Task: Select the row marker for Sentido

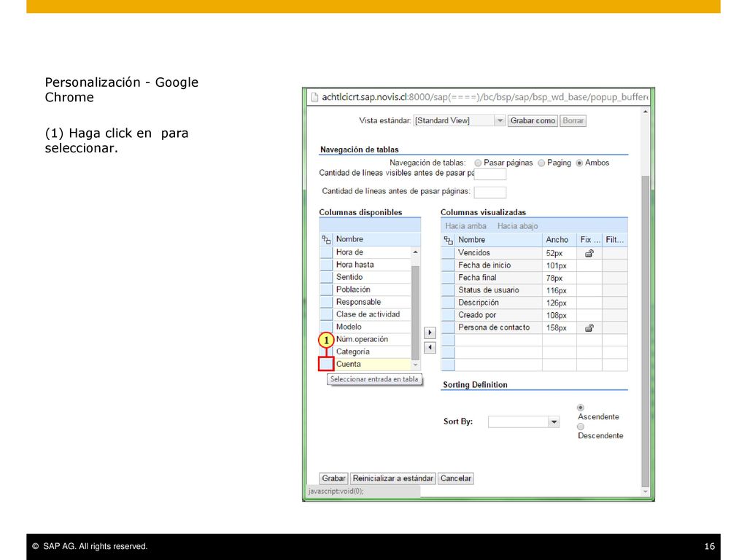Action: [326, 277]
